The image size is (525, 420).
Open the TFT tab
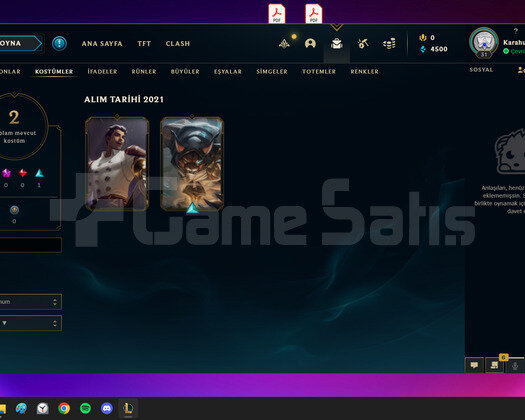point(144,44)
